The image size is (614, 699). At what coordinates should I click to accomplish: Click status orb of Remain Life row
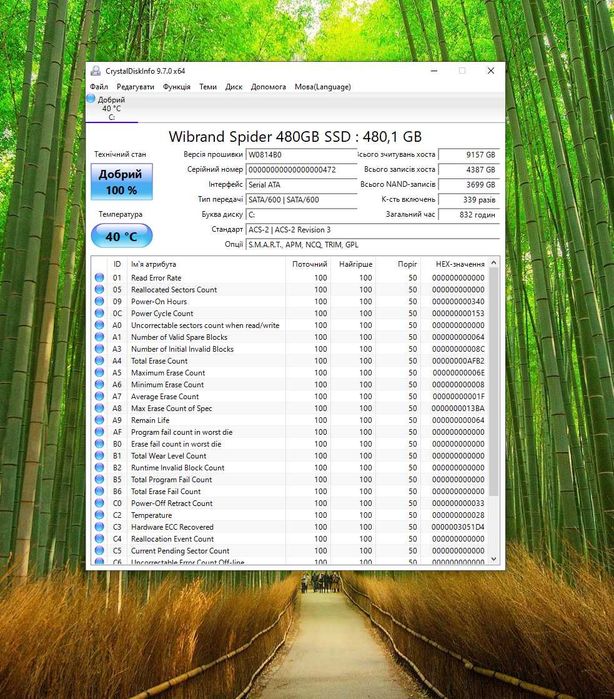pos(99,420)
